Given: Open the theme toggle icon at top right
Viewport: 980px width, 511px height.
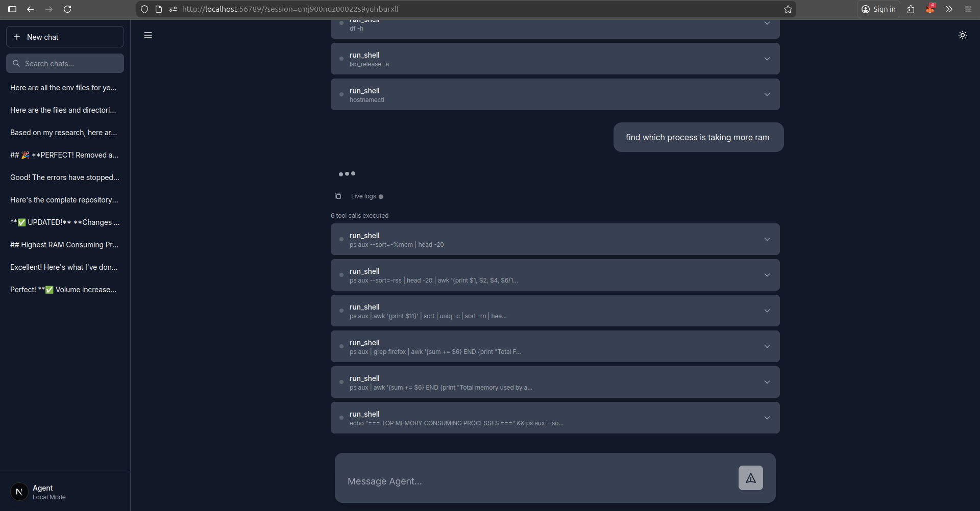Looking at the screenshot, I should click(x=963, y=35).
